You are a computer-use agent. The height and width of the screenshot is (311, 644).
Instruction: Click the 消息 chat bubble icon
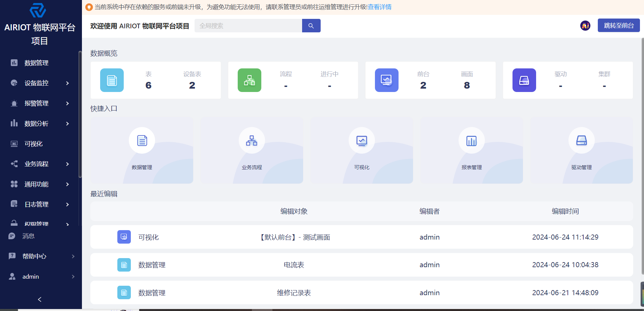(12, 236)
